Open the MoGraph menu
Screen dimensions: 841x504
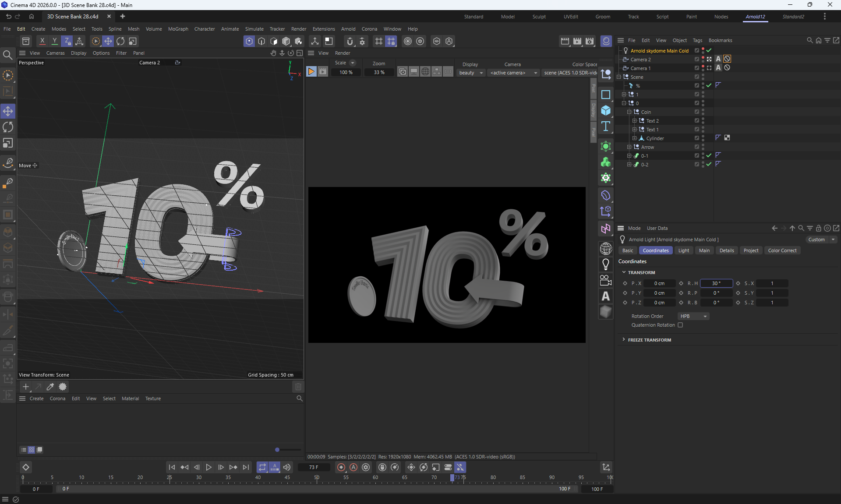pyautogui.click(x=178, y=29)
